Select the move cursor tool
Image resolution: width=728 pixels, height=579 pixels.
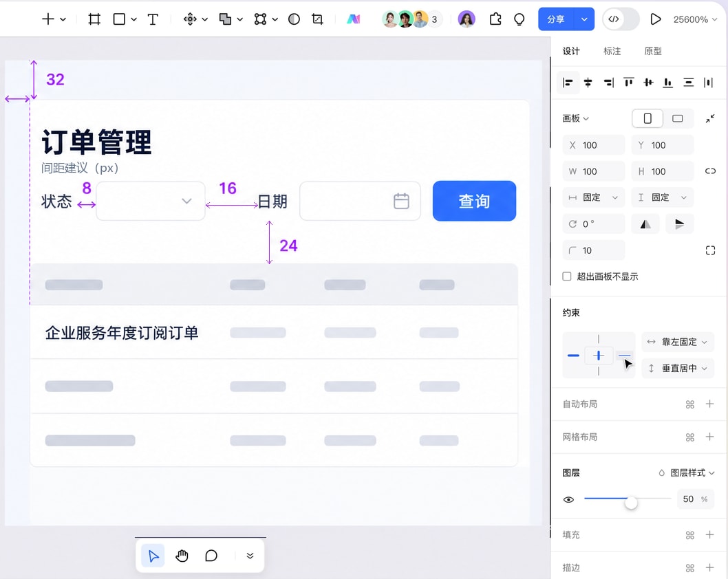153,556
